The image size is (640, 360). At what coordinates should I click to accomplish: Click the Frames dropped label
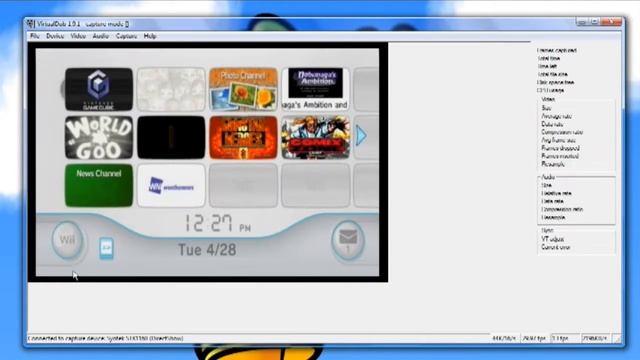coord(560,148)
